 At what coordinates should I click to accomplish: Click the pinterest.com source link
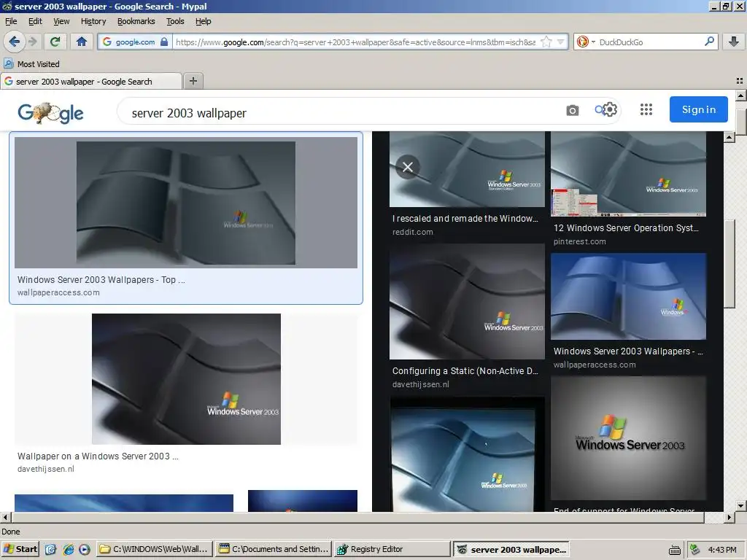point(580,241)
